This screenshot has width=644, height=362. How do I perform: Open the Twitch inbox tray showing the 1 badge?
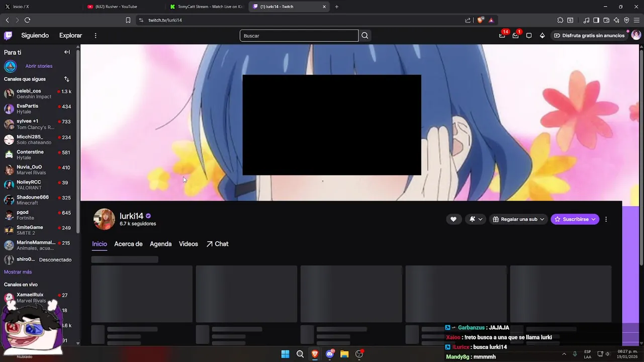(x=516, y=36)
